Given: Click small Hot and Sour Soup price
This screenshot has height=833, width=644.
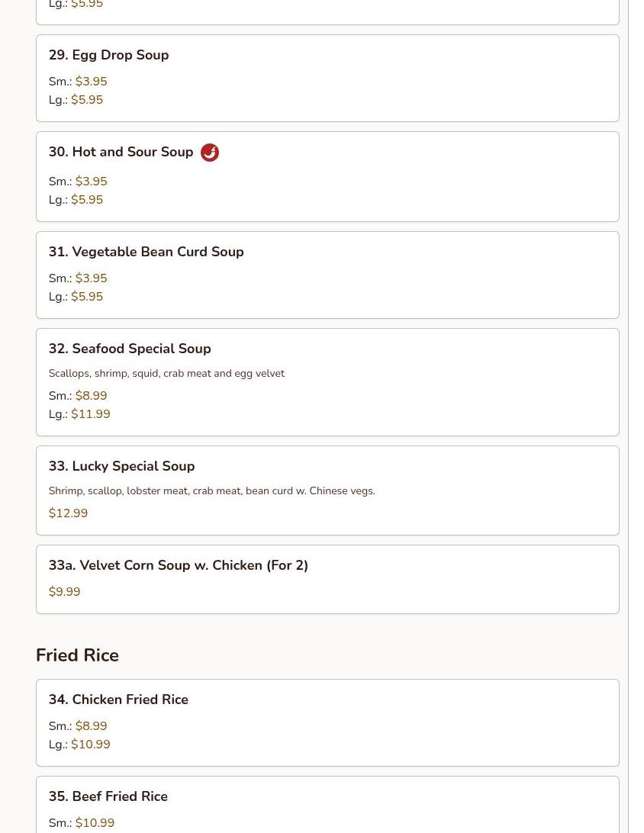Looking at the screenshot, I should 91,182.
